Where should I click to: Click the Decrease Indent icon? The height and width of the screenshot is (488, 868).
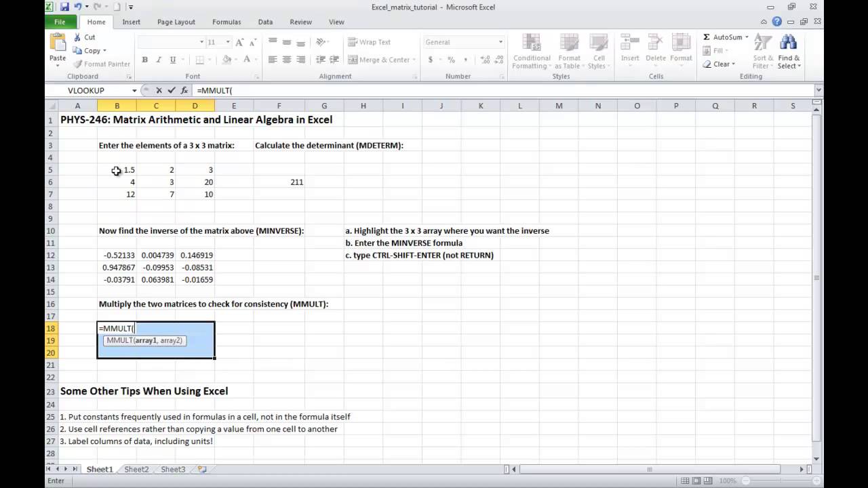point(321,60)
